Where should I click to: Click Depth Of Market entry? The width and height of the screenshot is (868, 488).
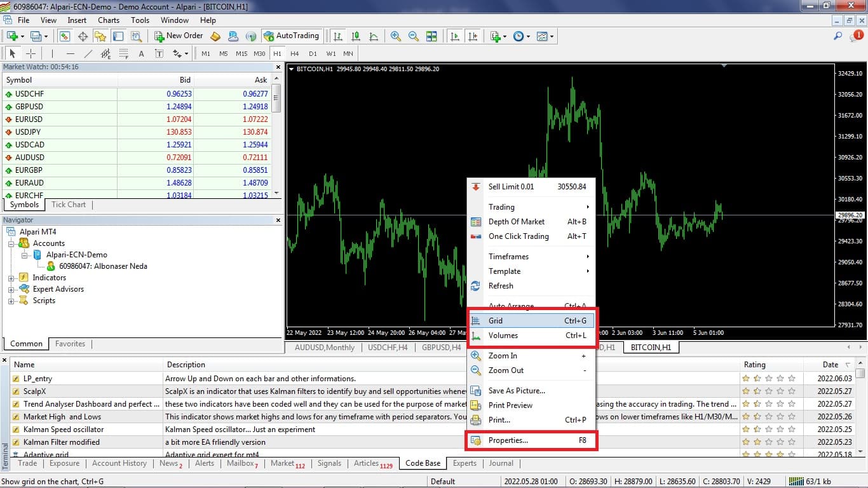click(x=531, y=222)
